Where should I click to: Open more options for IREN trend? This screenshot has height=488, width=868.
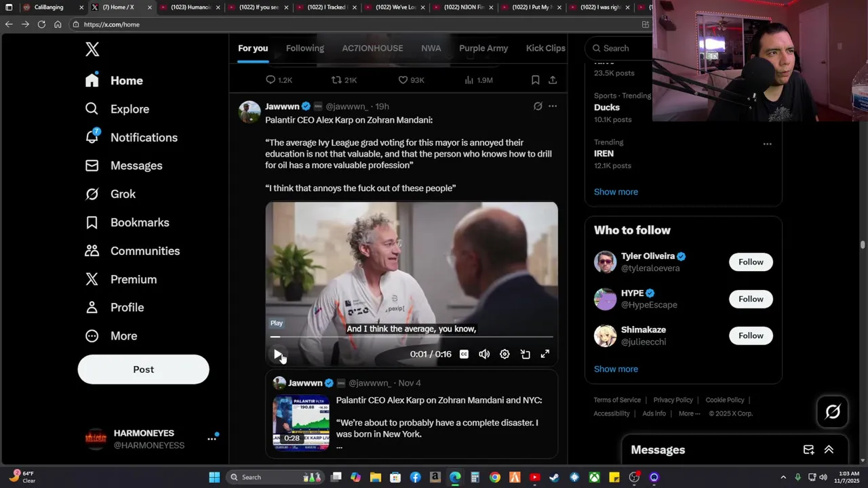coord(767,144)
